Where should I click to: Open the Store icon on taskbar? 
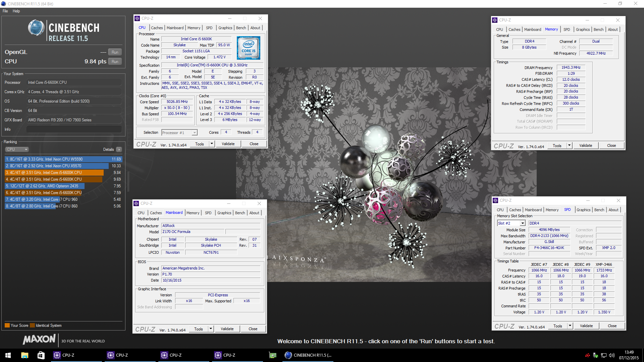point(41,355)
